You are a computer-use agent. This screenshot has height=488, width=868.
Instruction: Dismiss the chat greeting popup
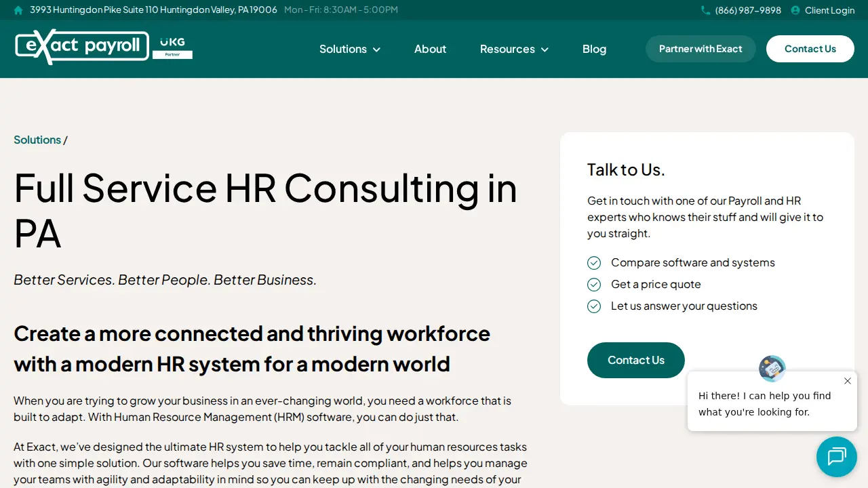coord(848,381)
